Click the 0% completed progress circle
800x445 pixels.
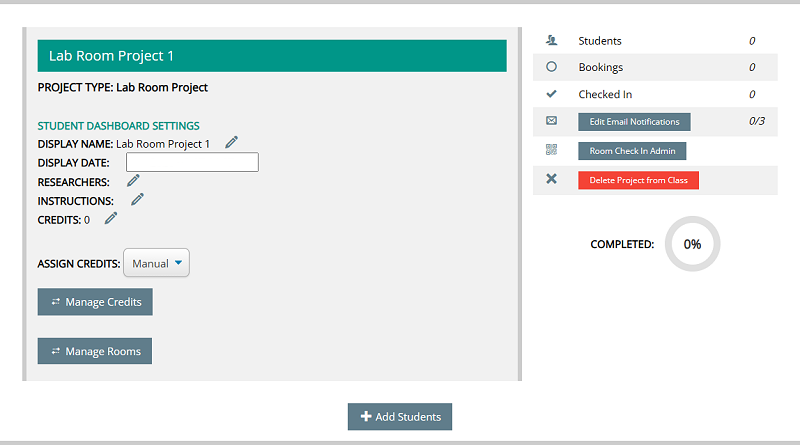tap(692, 244)
